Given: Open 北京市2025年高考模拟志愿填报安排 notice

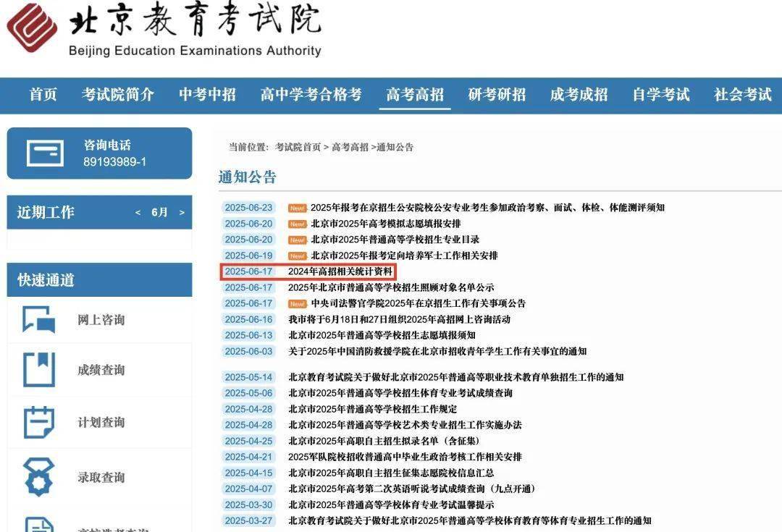Looking at the screenshot, I should [x=386, y=224].
